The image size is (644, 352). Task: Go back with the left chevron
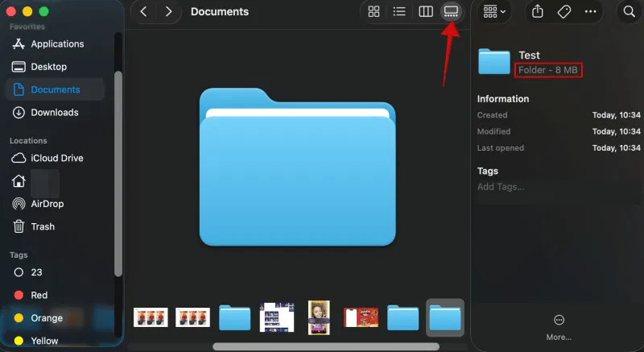point(143,11)
